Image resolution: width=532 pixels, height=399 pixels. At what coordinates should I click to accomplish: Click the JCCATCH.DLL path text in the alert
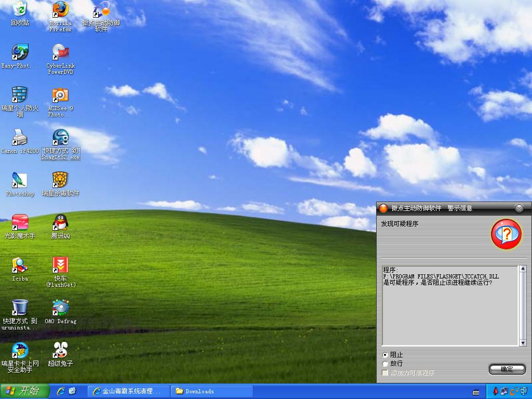pyautogui.click(x=441, y=276)
